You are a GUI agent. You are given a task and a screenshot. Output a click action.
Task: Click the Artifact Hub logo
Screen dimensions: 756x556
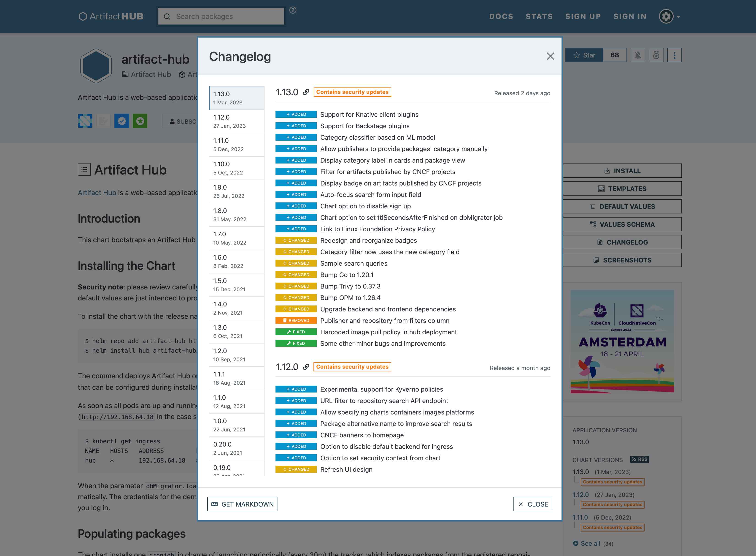pos(111,16)
